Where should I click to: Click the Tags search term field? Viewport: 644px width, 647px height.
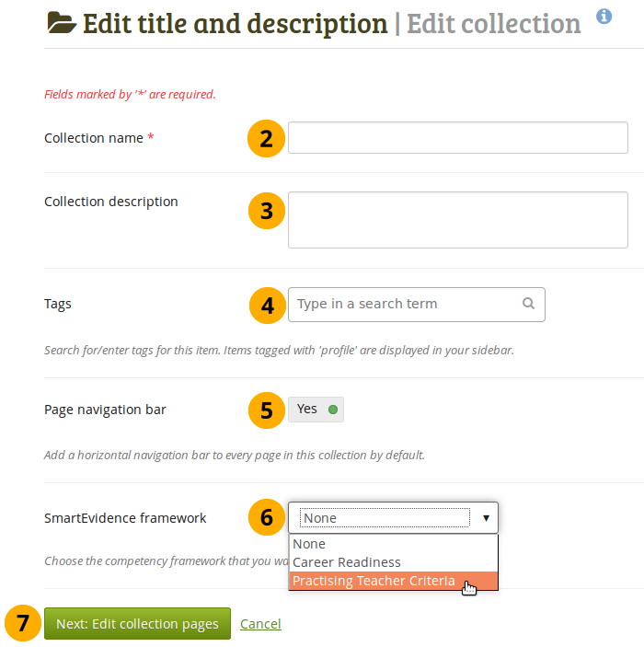point(405,304)
